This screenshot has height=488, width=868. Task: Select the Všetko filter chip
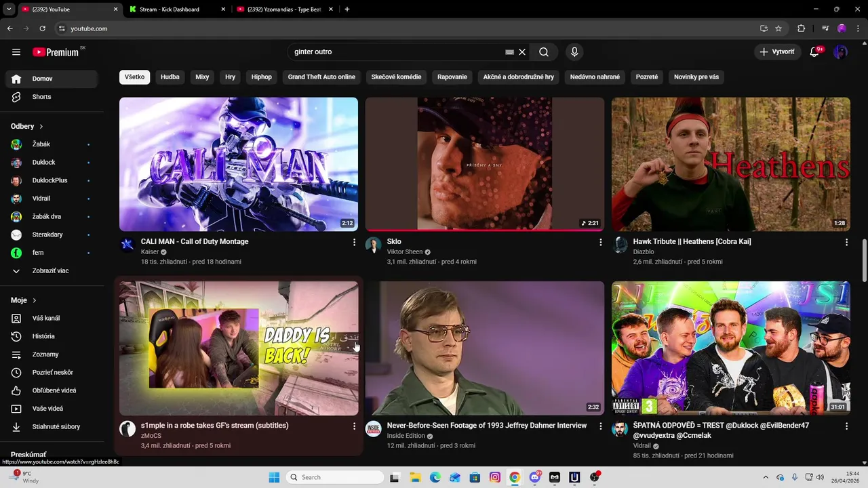pos(134,77)
